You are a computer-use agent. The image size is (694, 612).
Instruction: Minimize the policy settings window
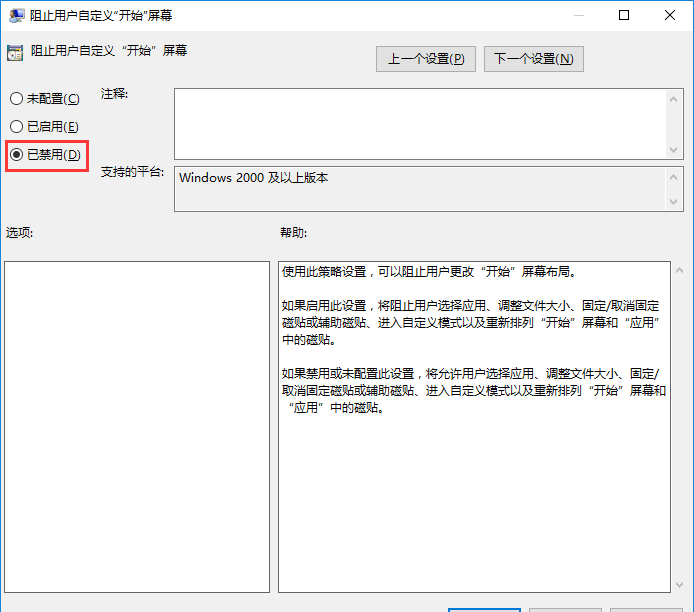tap(577, 15)
